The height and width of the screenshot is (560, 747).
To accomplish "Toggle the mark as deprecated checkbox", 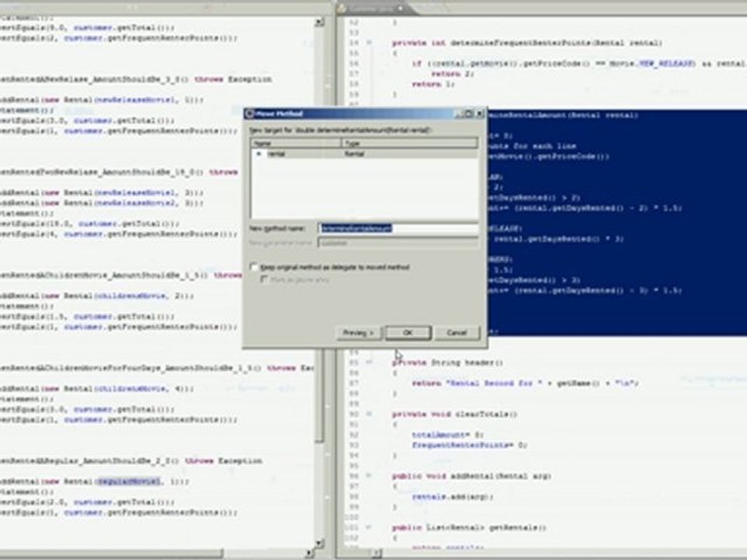I will (264, 279).
